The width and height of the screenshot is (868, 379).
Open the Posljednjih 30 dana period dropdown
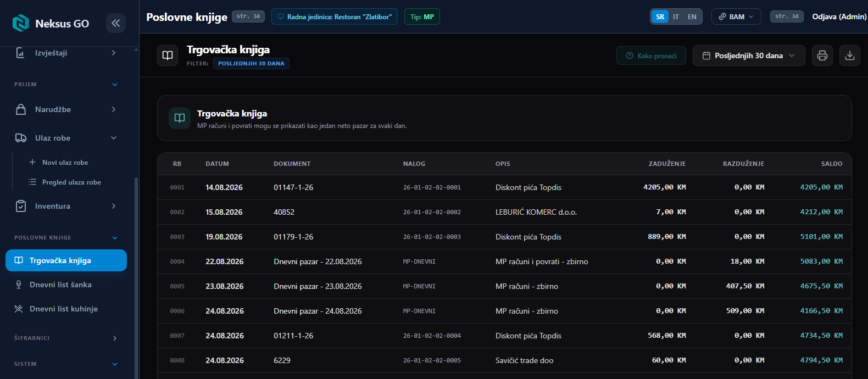point(749,55)
